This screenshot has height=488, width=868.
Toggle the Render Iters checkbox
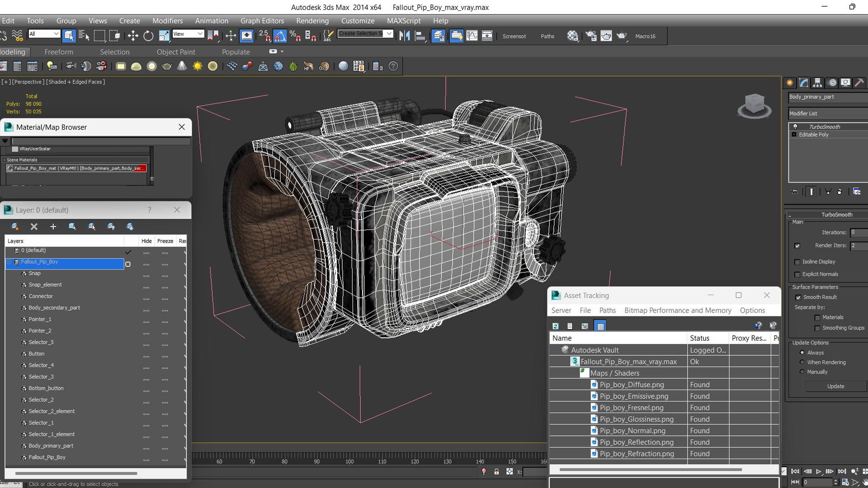[797, 246]
